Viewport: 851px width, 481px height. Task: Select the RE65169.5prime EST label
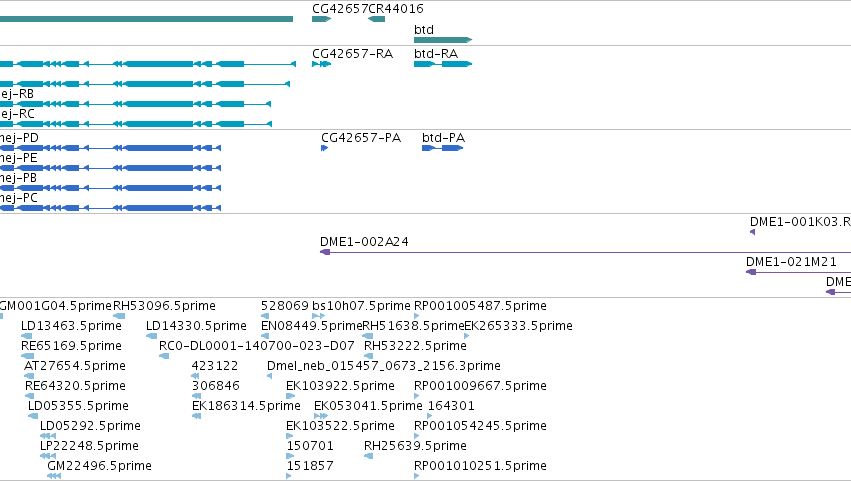71,346
